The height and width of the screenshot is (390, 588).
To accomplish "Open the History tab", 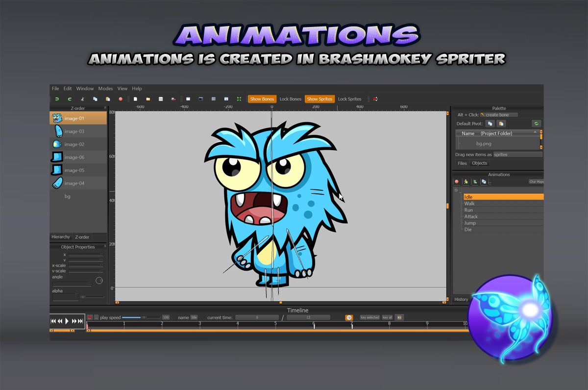I will point(461,299).
